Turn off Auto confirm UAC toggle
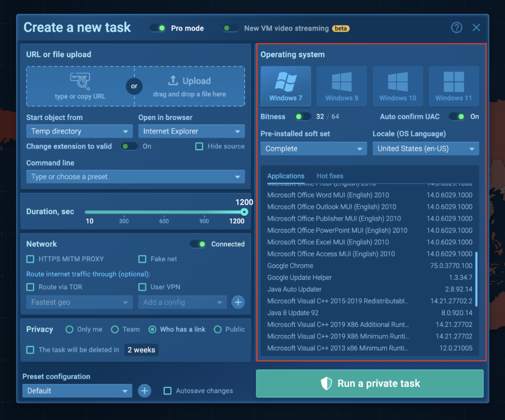Image resolution: width=505 pixels, height=420 pixels. [457, 116]
